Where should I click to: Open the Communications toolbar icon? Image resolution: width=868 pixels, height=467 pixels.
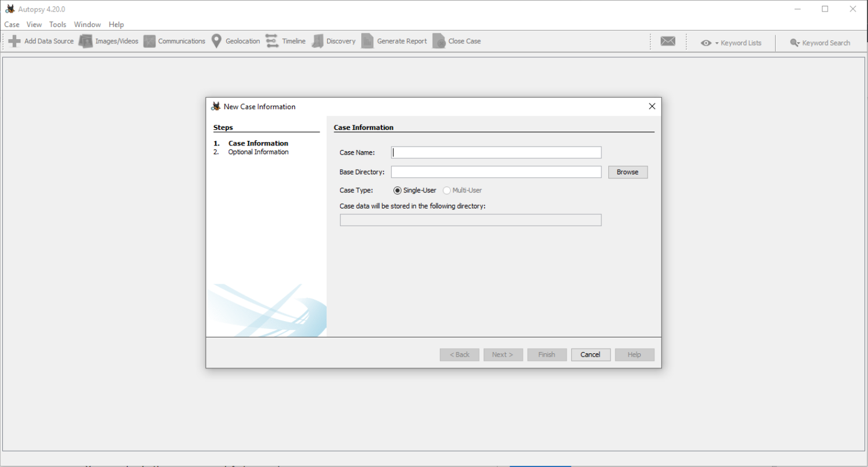point(149,41)
